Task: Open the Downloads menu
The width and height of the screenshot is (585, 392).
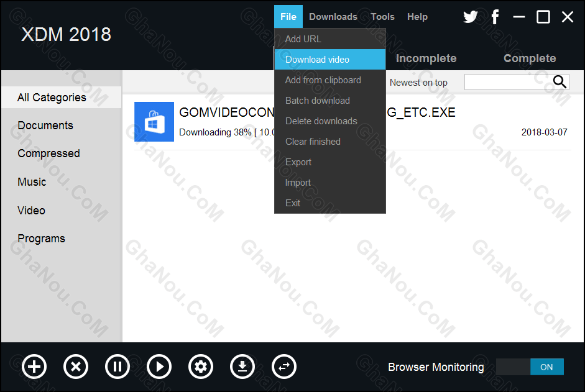Action: pyautogui.click(x=333, y=17)
